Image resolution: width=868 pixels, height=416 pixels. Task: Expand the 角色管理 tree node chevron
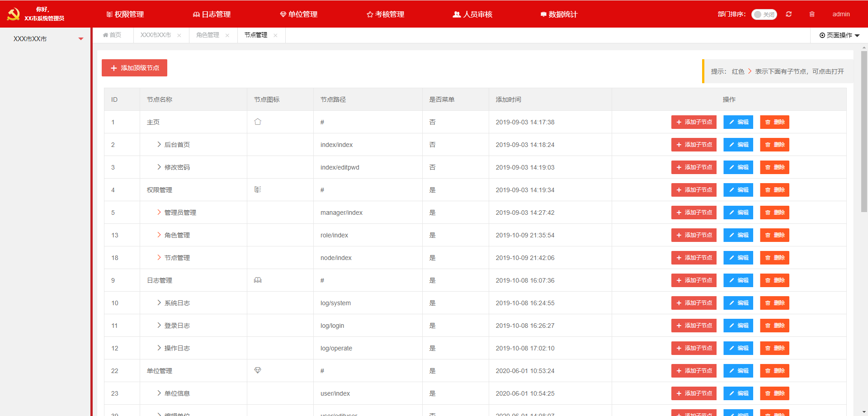[159, 235]
